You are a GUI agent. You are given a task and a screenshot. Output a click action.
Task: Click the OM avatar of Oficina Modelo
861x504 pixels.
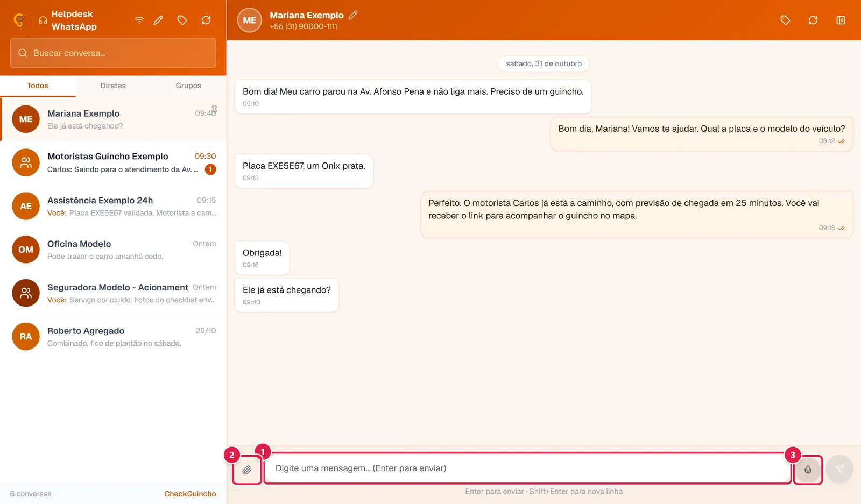click(x=26, y=250)
